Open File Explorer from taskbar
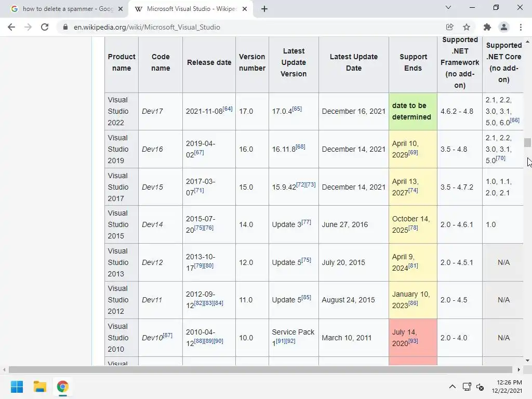 click(39, 387)
